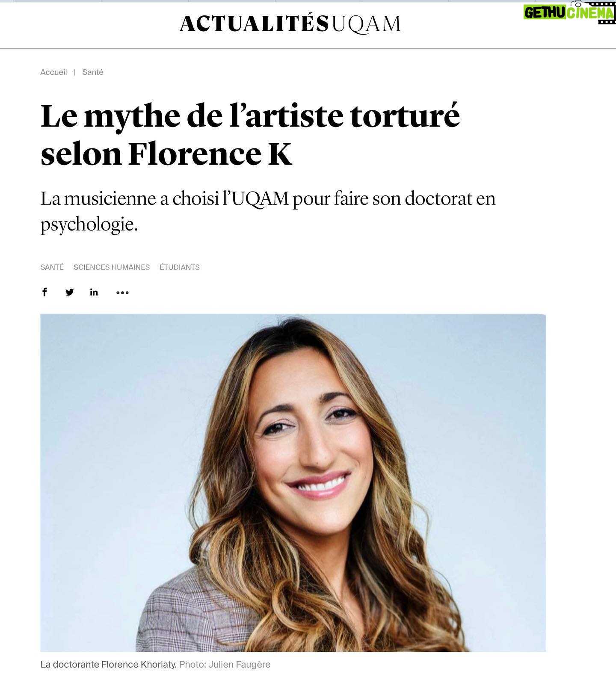Screen dimensions: 616x683
Task: Click the camera icon above Gethu Cinema
Action: [579, 3]
